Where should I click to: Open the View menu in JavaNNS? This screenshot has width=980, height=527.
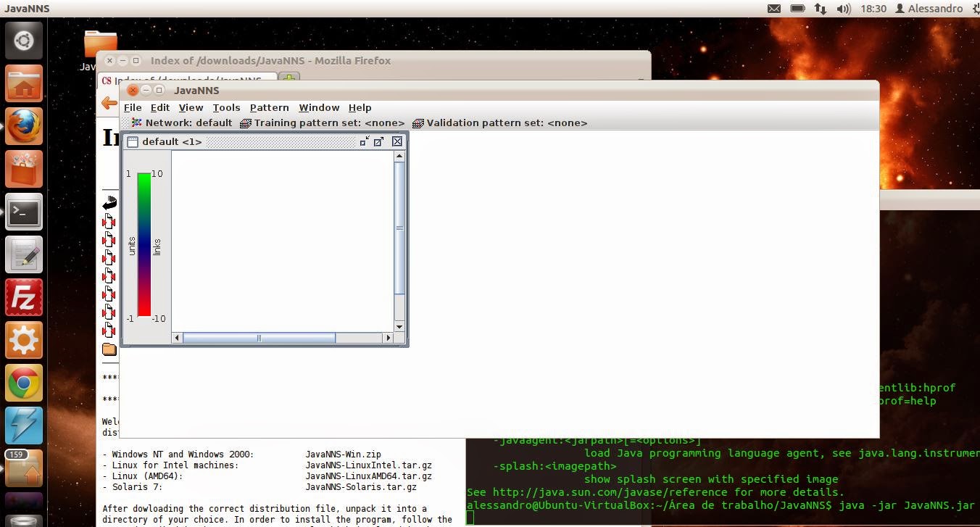point(191,107)
